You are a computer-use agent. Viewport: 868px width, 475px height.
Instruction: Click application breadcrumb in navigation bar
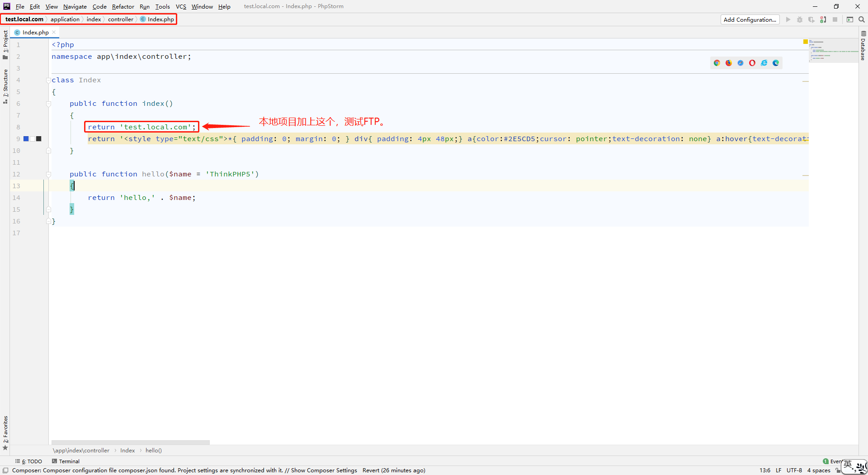click(x=65, y=19)
